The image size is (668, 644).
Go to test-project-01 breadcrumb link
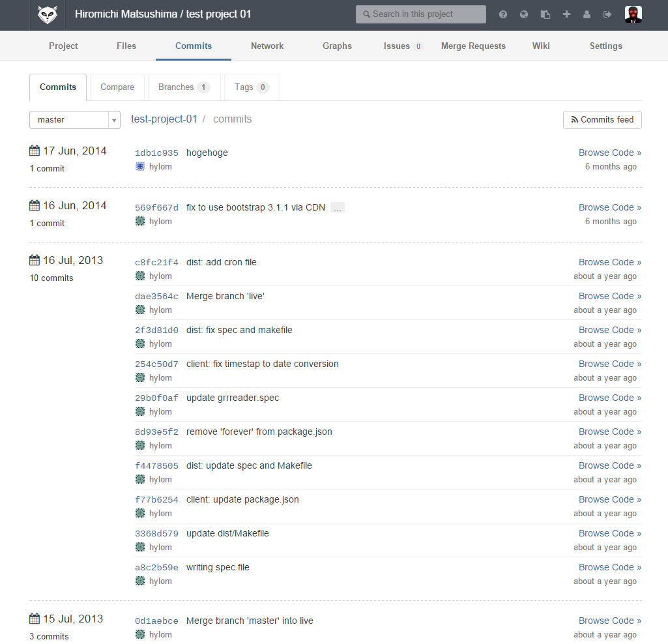pos(164,119)
